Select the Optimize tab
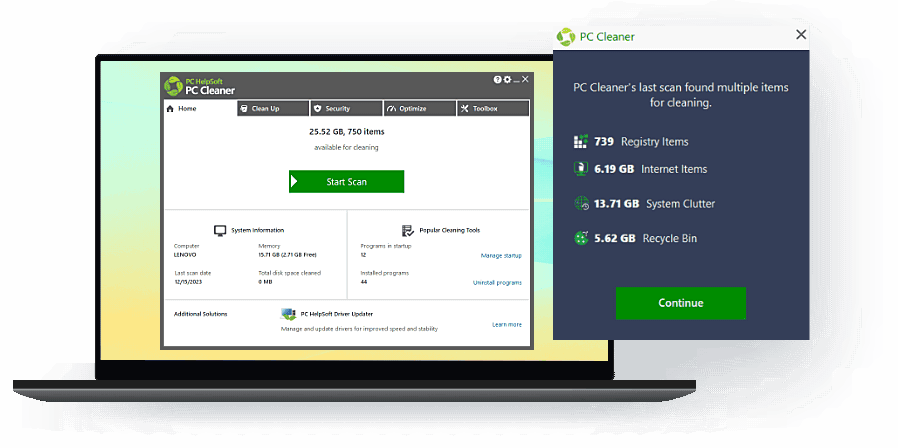The image size is (898, 448). (x=419, y=108)
